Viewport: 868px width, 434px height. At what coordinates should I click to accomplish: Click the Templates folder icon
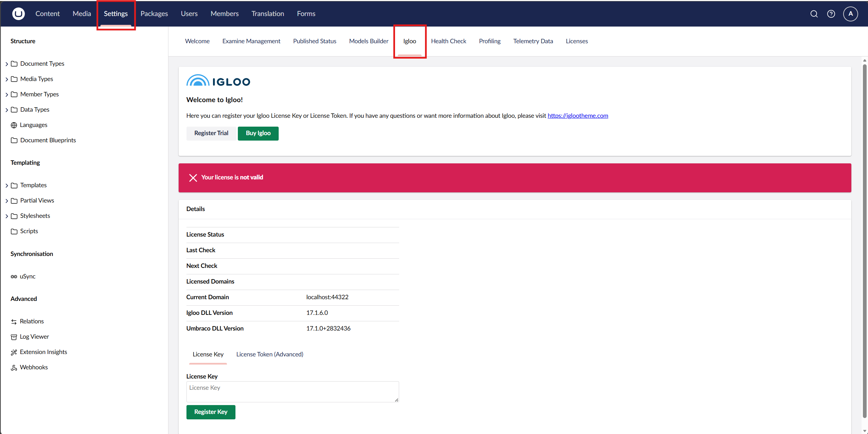click(14, 185)
